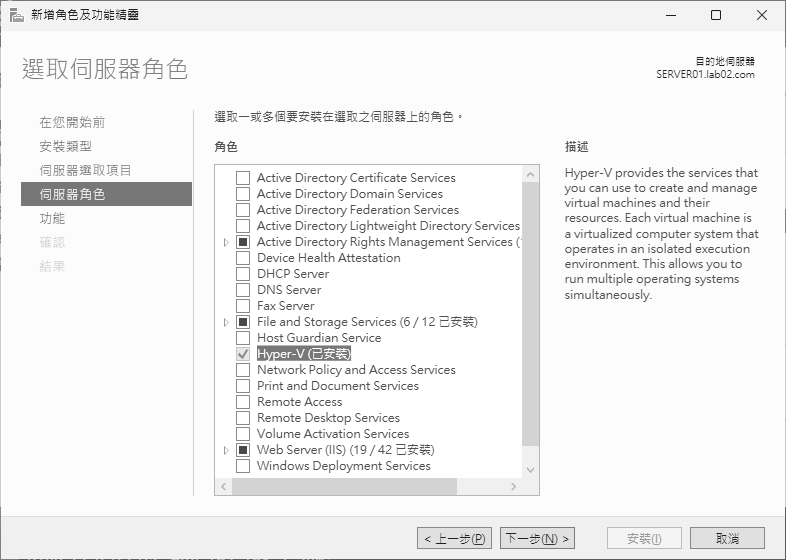786x560 pixels.
Task: Maximize the wizard window
Action: pyautogui.click(x=716, y=15)
